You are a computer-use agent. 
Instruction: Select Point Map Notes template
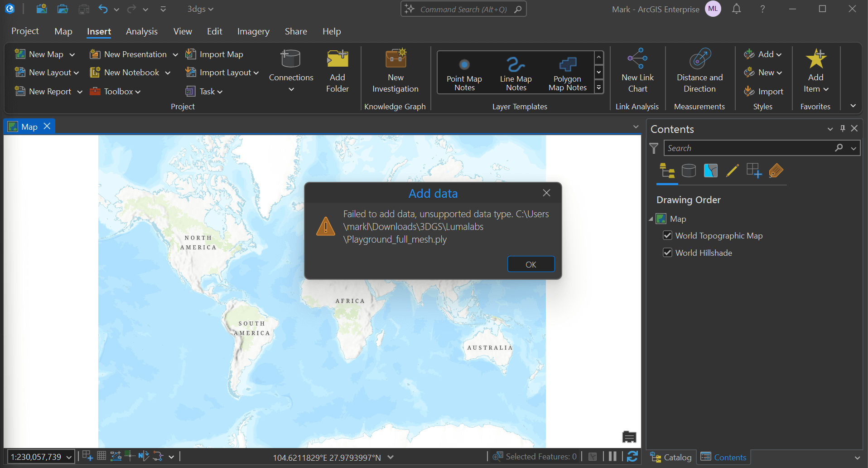[x=464, y=74]
